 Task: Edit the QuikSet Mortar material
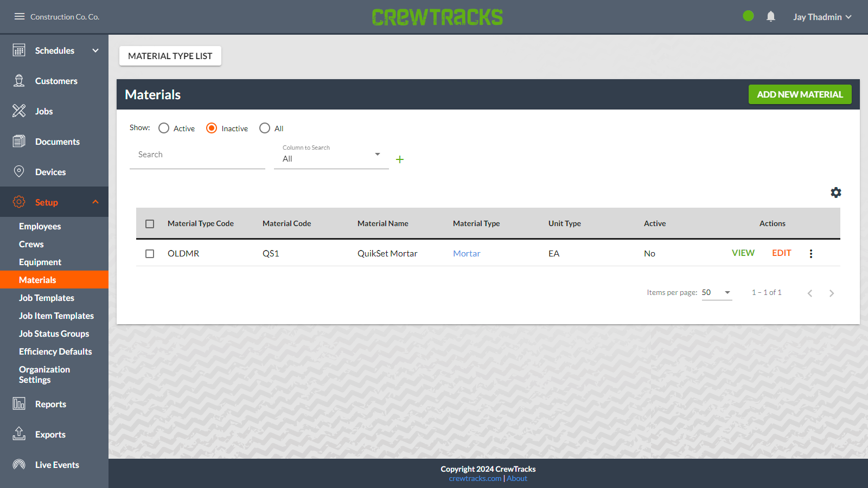(782, 253)
